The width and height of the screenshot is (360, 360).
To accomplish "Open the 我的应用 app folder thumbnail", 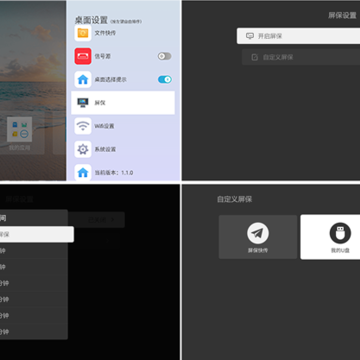I will pyautogui.click(x=20, y=130).
